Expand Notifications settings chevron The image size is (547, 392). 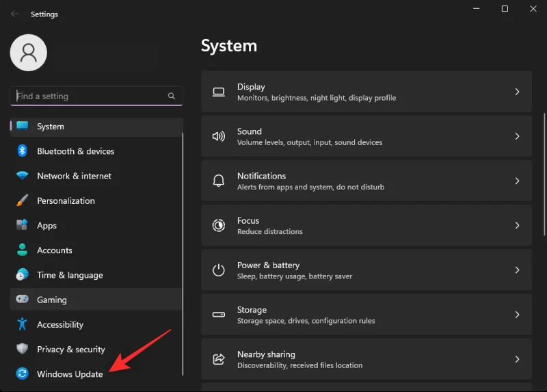(517, 181)
